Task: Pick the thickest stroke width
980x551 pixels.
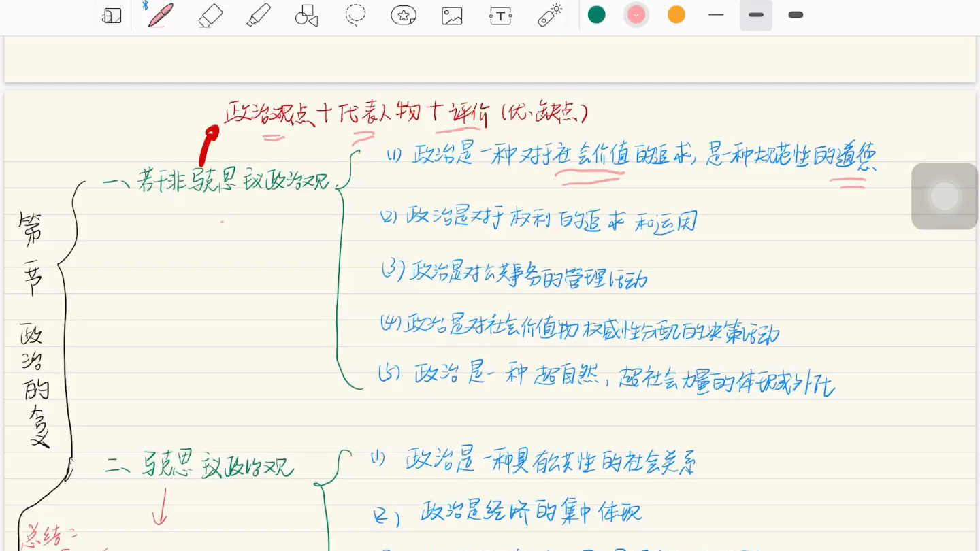Action: [x=796, y=14]
